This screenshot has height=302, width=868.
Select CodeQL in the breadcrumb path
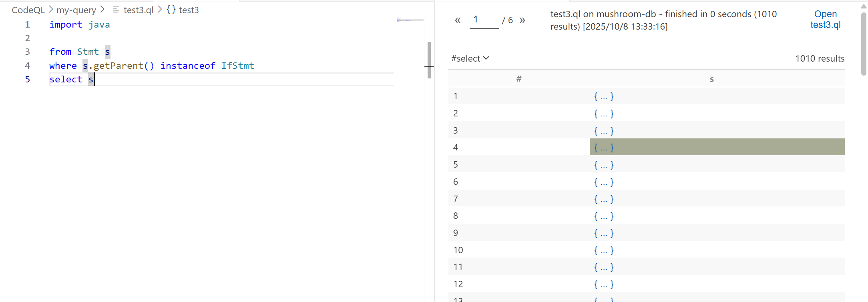(28, 10)
